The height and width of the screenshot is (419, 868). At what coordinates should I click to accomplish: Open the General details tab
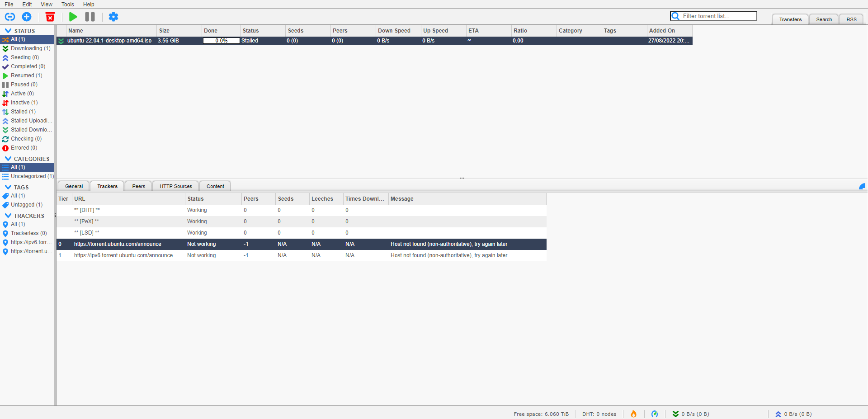pyautogui.click(x=74, y=186)
